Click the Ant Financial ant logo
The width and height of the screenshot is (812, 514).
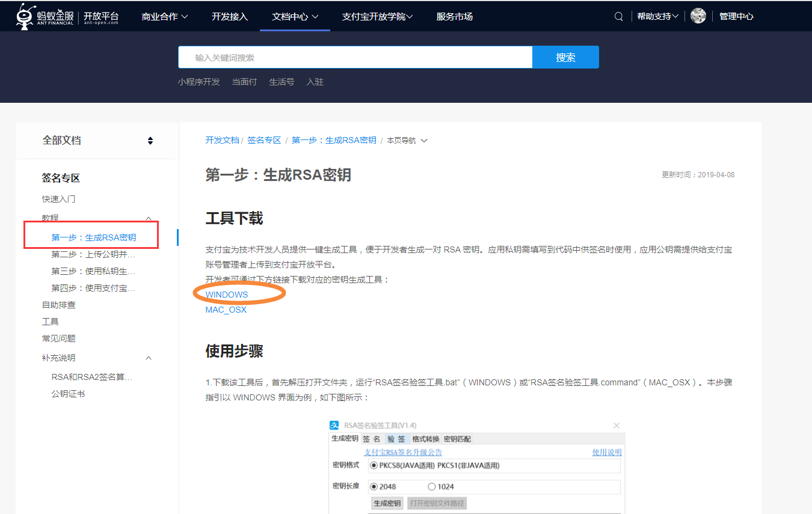point(25,16)
